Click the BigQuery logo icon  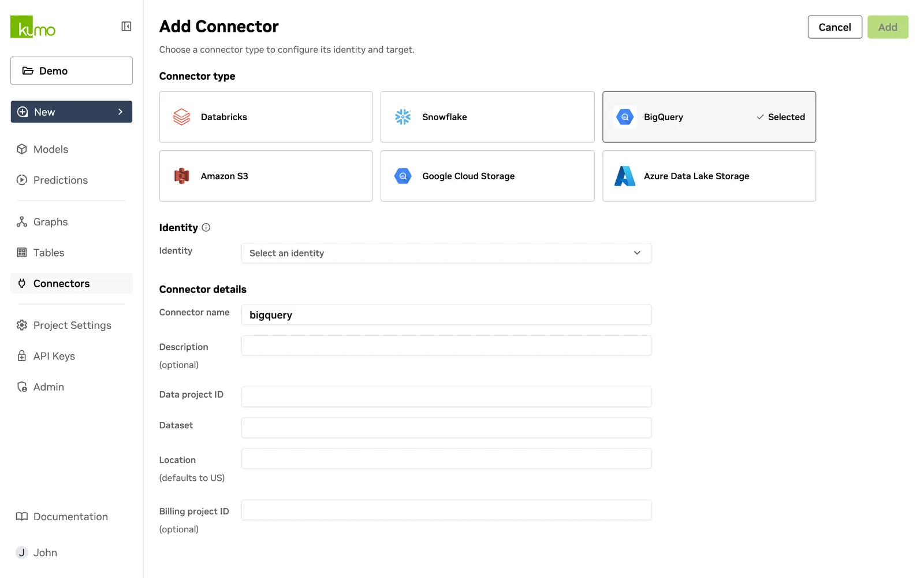click(625, 117)
